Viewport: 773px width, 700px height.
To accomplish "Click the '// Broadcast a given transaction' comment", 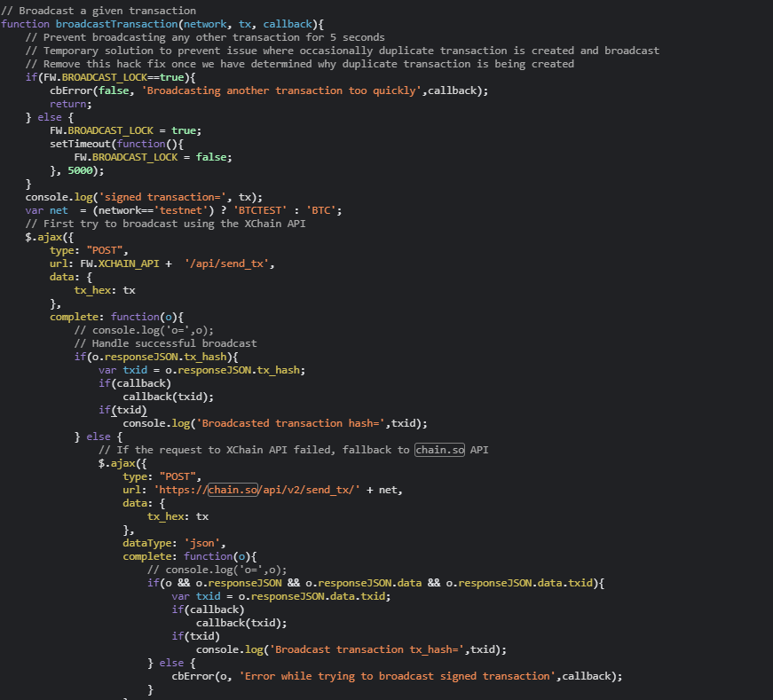I will (x=99, y=11).
